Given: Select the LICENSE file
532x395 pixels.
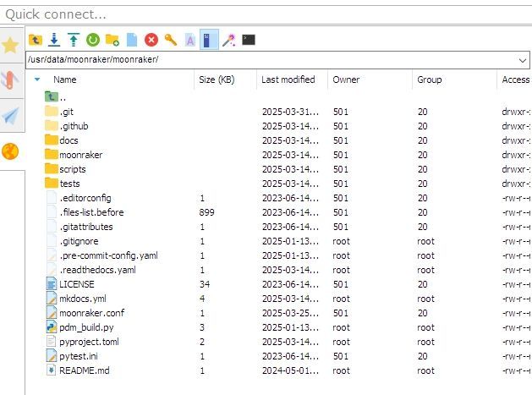Looking at the screenshot, I should [70, 284].
